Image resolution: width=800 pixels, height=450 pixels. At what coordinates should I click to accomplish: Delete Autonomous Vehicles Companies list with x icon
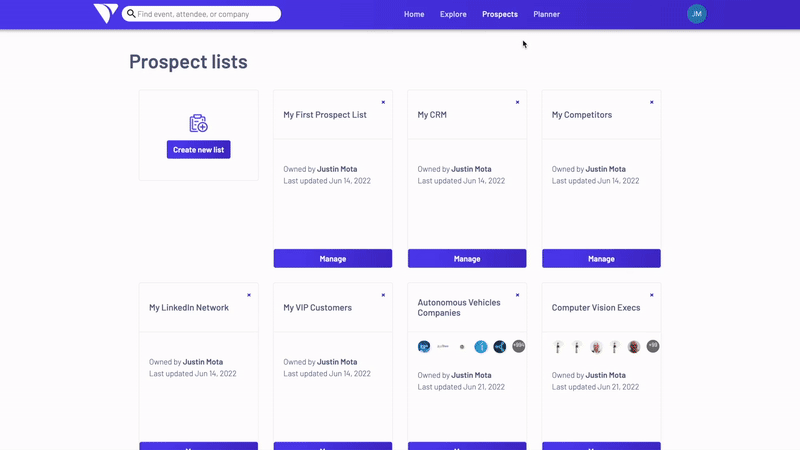click(517, 295)
